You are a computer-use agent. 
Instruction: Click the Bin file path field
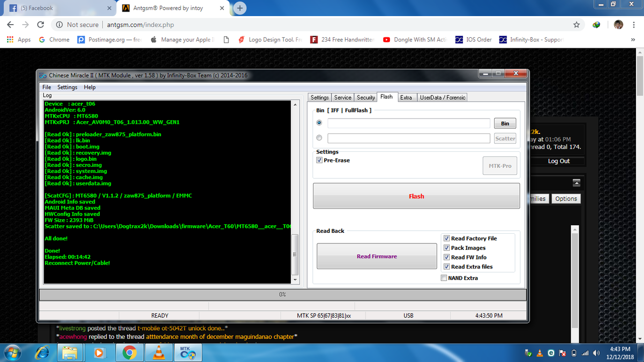409,123
